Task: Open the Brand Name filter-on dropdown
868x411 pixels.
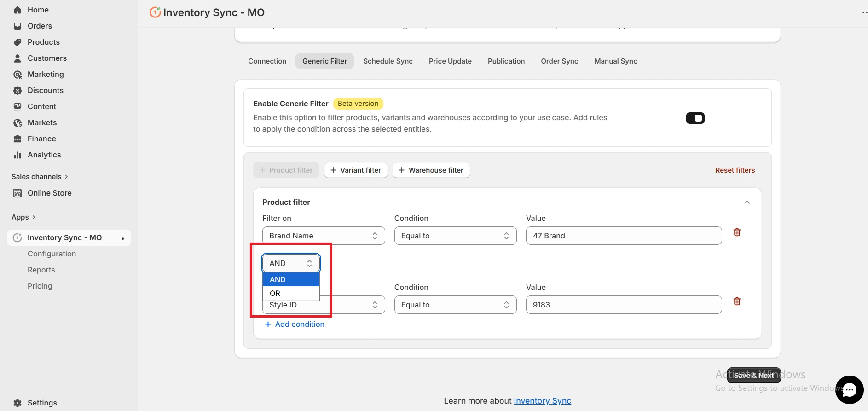Action: point(324,236)
